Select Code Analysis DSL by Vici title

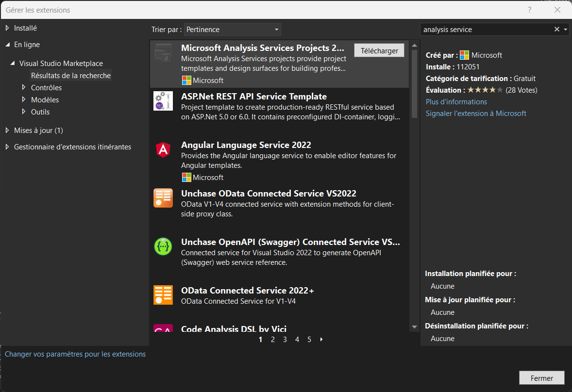tap(234, 328)
